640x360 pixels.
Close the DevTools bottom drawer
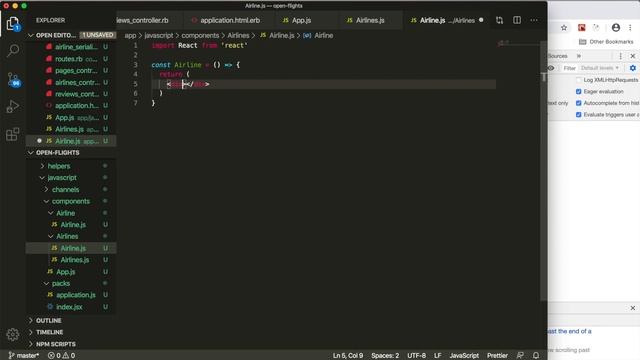(x=633, y=308)
